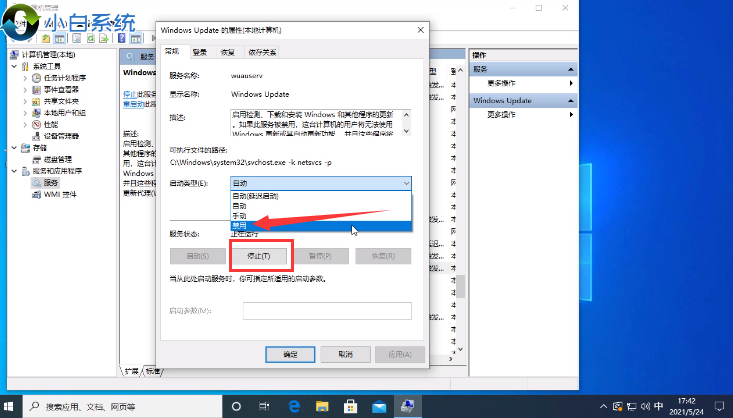The height and width of the screenshot is (418, 733).
Task: Click the 中 input method indicator
Action: tap(659, 406)
